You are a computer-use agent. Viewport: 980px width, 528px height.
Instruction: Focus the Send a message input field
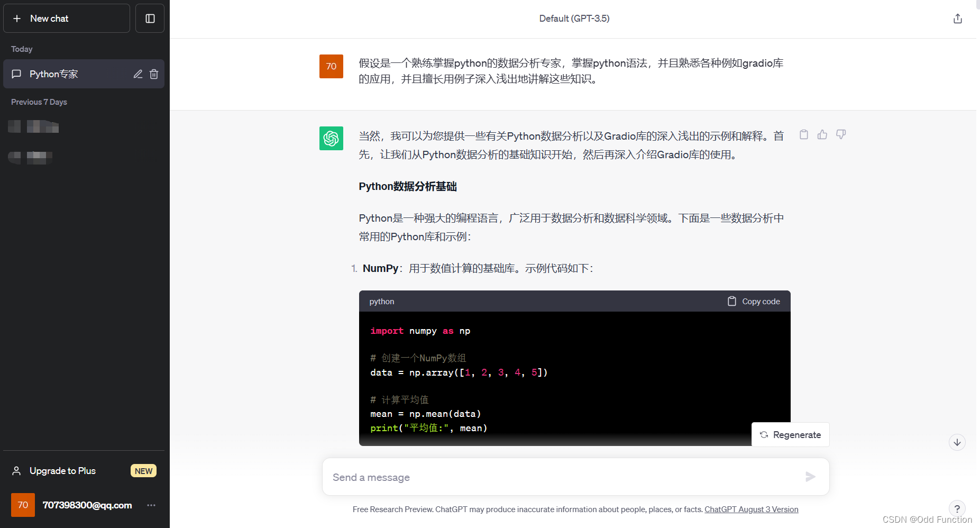coord(575,477)
